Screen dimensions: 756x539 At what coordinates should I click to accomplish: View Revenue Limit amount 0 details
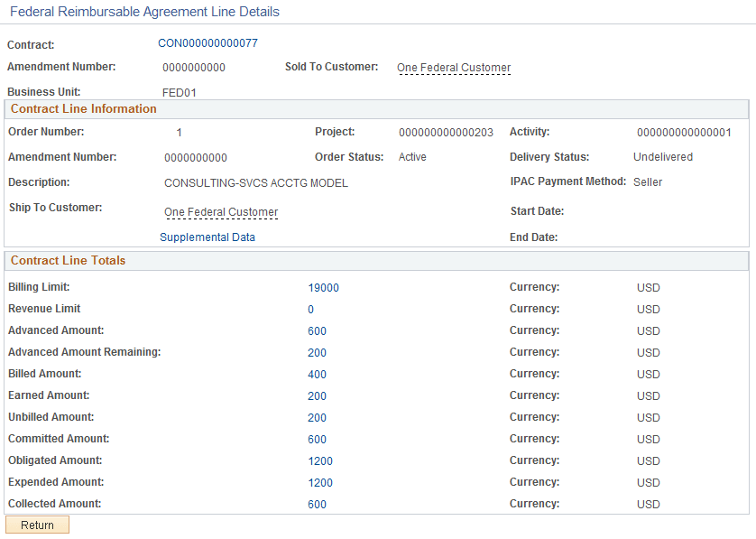coord(310,309)
